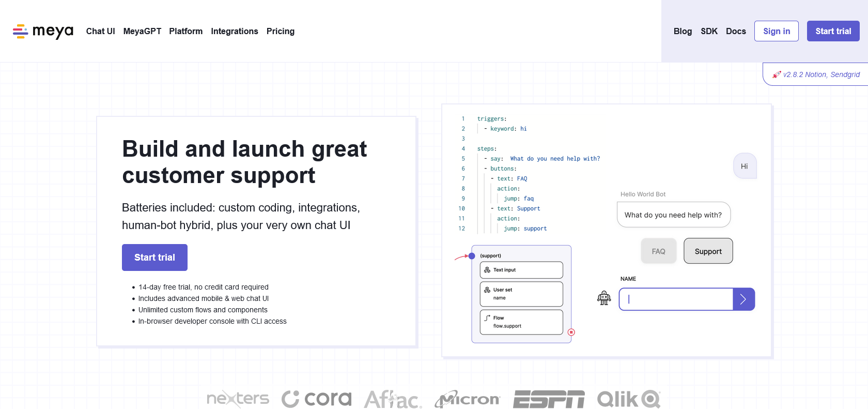Click the 'say: What do you need help with?' code line

[x=542, y=159]
